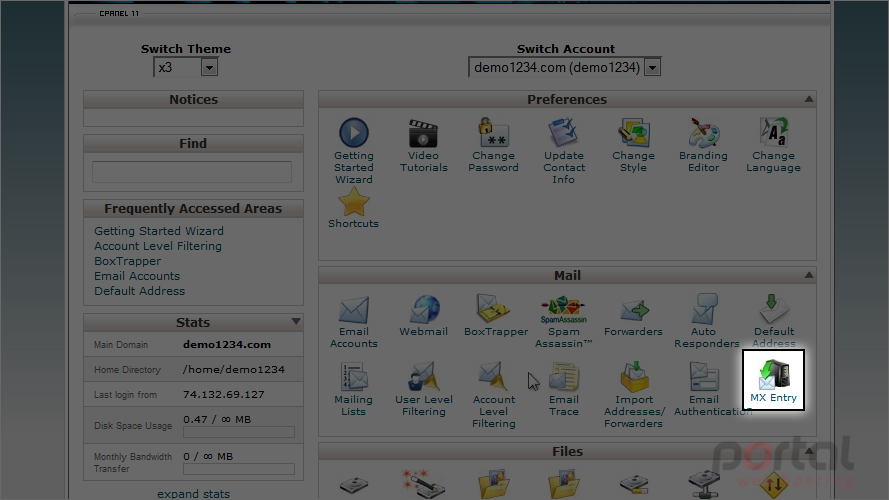This screenshot has width=889, height=500.
Task: Click the main domain demo1234.com value
Action: tap(227, 345)
